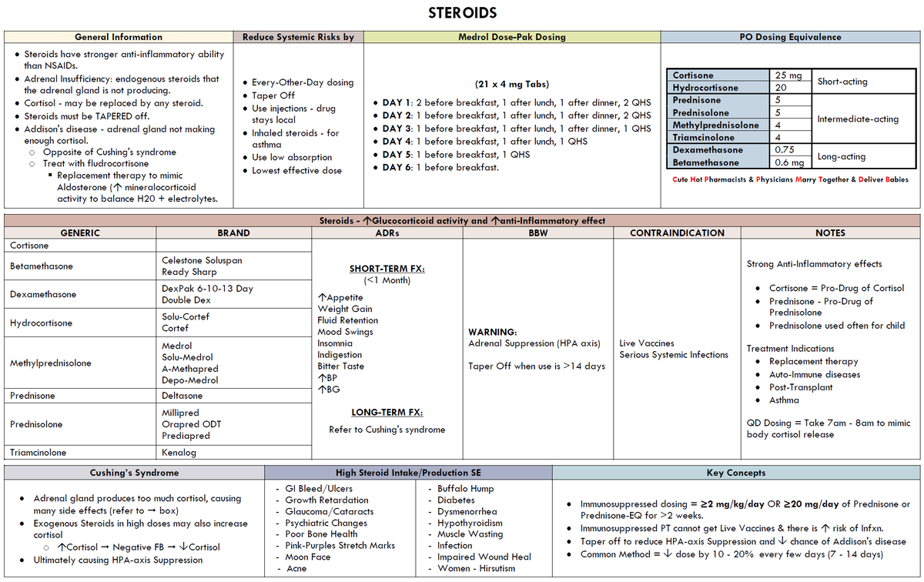Image resolution: width=924 pixels, height=582 pixels.
Task: Click the SHORT-TERM FX heading
Action: [x=387, y=269]
